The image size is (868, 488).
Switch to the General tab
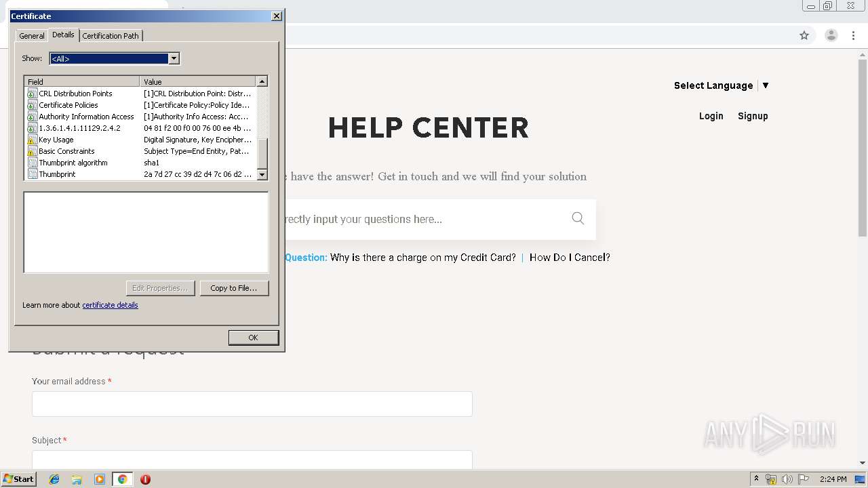tap(32, 36)
